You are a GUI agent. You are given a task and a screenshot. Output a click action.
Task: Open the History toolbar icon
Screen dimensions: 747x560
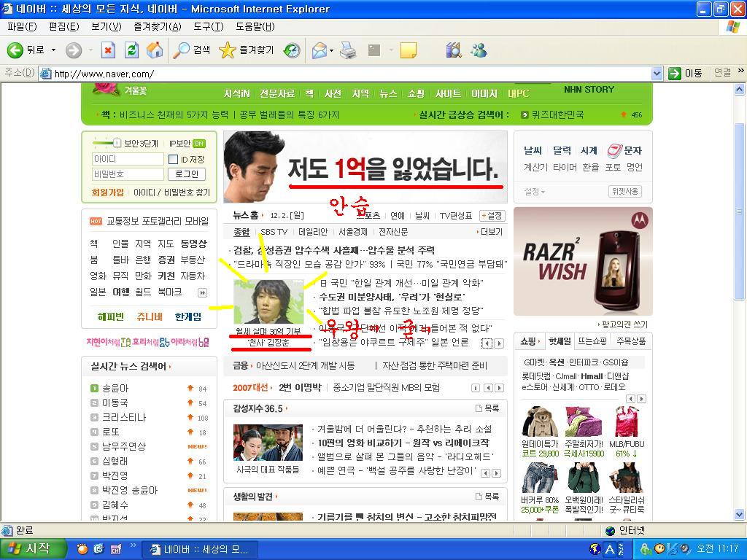(292, 50)
